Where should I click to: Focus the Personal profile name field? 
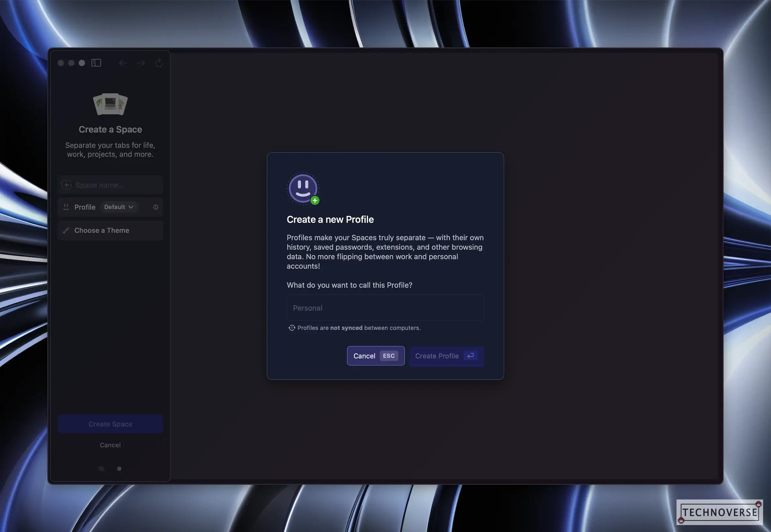coord(385,308)
